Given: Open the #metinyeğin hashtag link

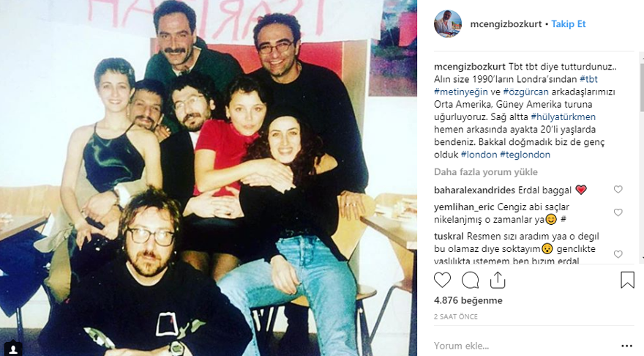Looking at the screenshot, I should (461, 92).
